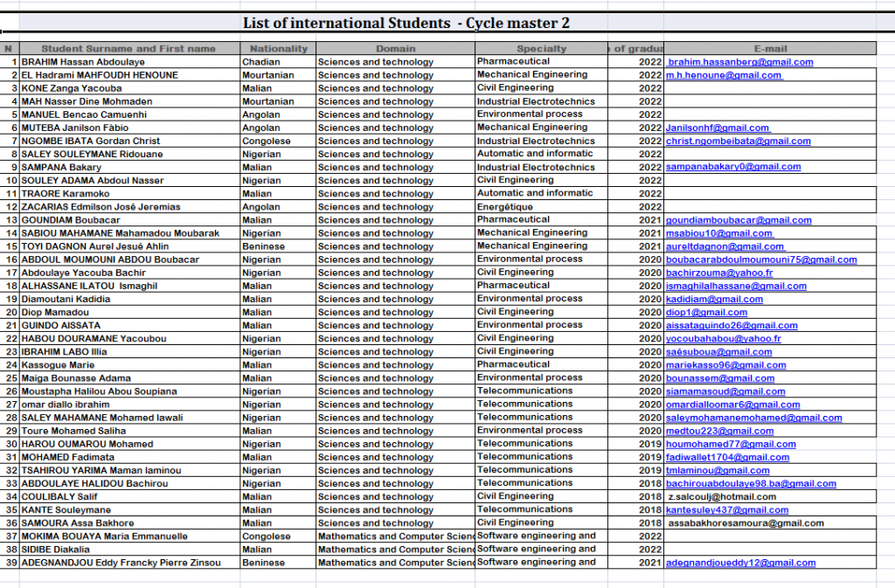This screenshot has height=588, width=895.
Task: Select Software engineering cell in MOKIMA BOUAYA row
Action: [x=541, y=536]
